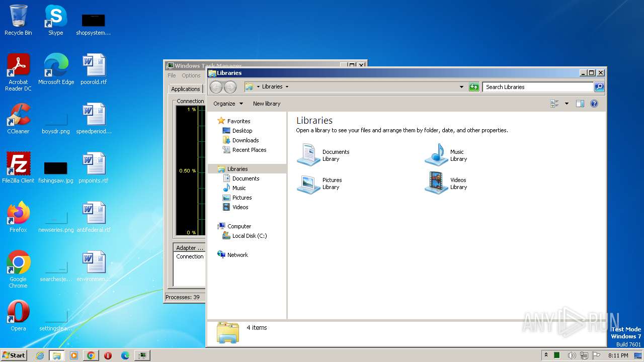Go forward with the Explorer forward arrow
Screen dimensions: 644x362
click(x=230, y=87)
